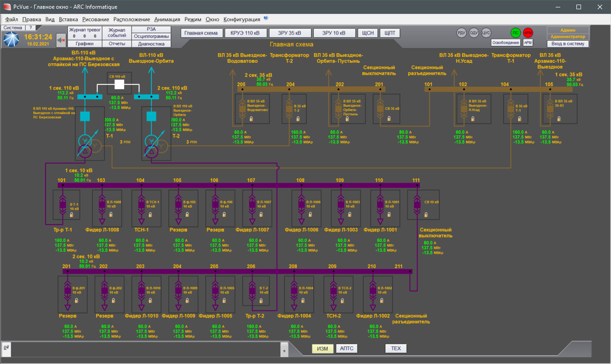Open Журнал событий event log
This screenshot has height=364, width=611.
click(x=117, y=33)
